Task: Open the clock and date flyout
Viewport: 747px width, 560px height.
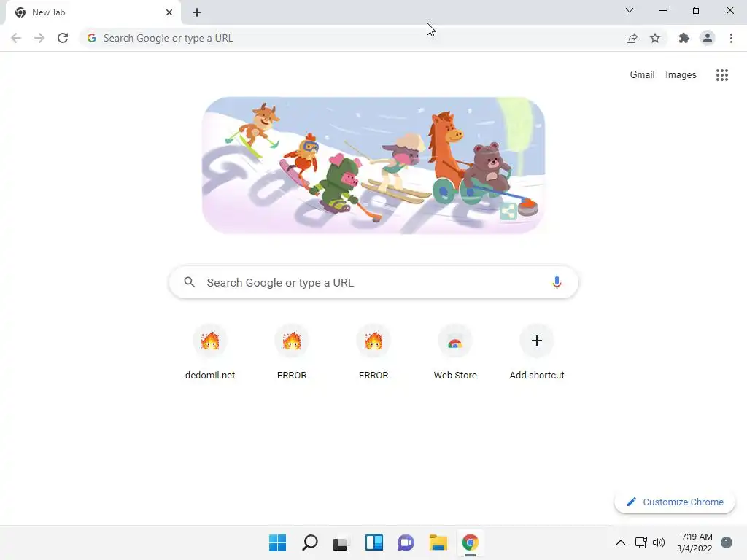Action: pos(695,542)
